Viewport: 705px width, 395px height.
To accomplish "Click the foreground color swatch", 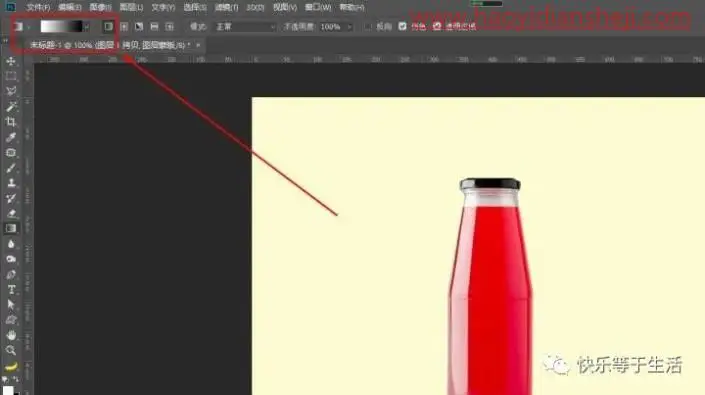I will point(8,390).
